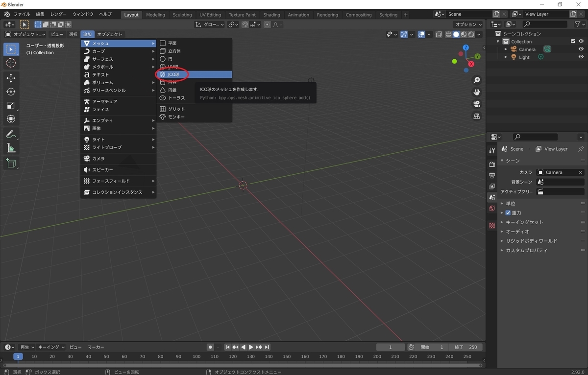Viewport: 588px width, 375px height.
Task: Open the オプション dropdown
Action: pyautogui.click(x=468, y=24)
